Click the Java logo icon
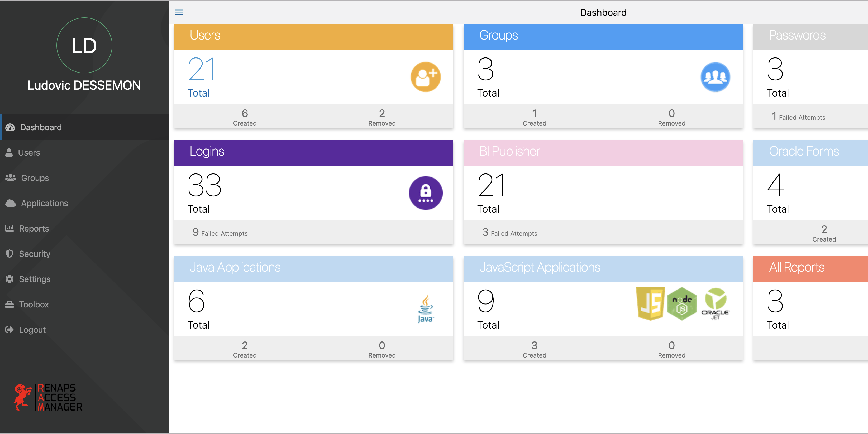This screenshot has width=868, height=434. coord(425,309)
